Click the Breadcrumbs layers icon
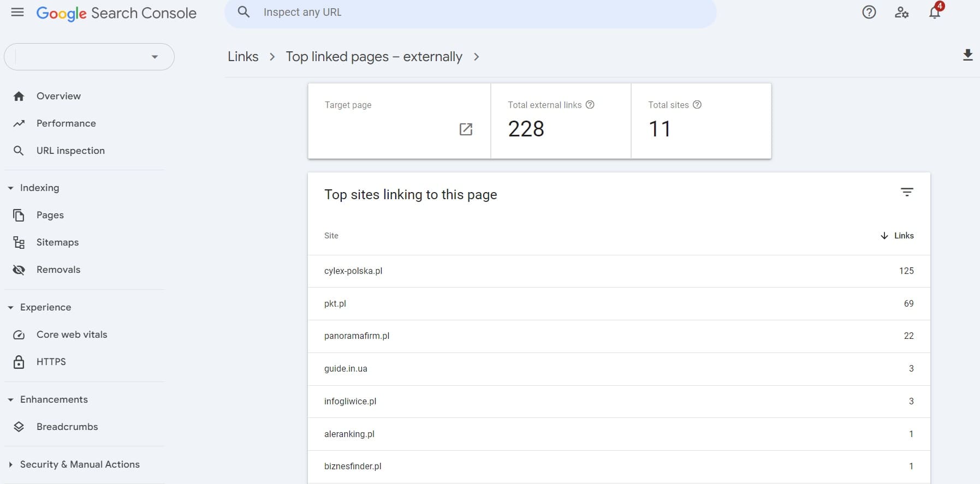The height and width of the screenshot is (484, 980). pyautogui.click(x=19, y=427)
